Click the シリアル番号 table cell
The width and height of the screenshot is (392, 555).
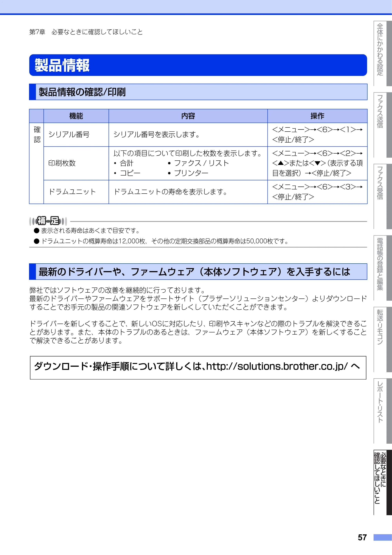76,135
